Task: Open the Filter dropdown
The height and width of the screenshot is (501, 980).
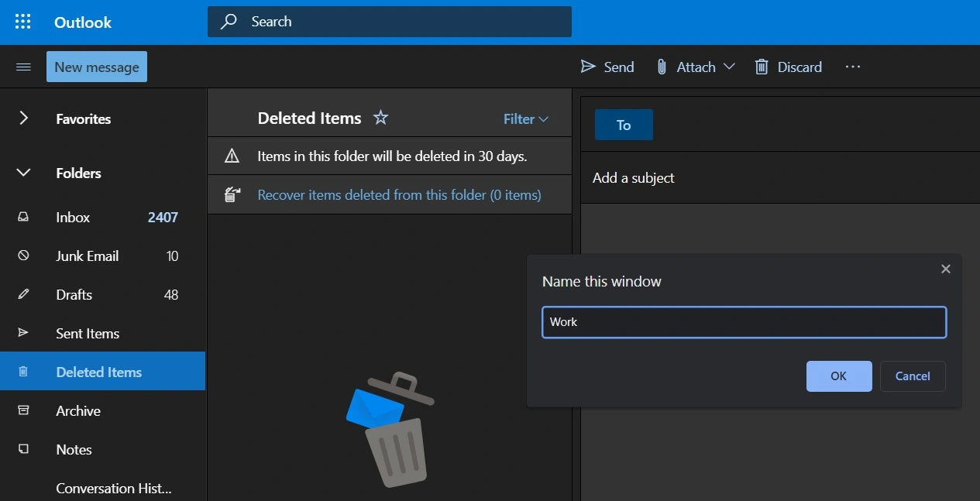Action: click(525, 118)
